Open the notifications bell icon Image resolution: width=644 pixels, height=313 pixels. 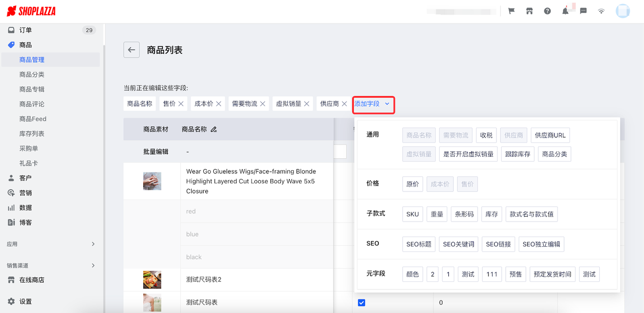(x=565, y=11)
